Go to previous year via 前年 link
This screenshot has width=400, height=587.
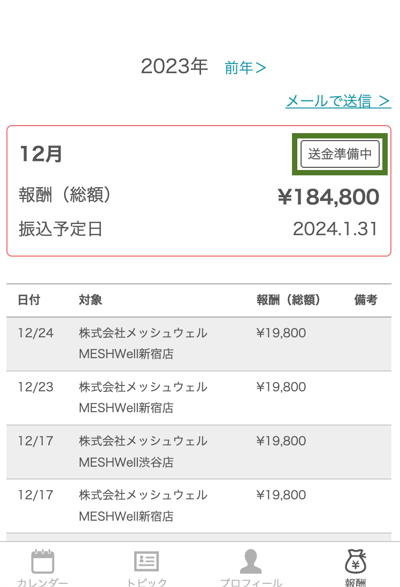(x=245, y=68)
